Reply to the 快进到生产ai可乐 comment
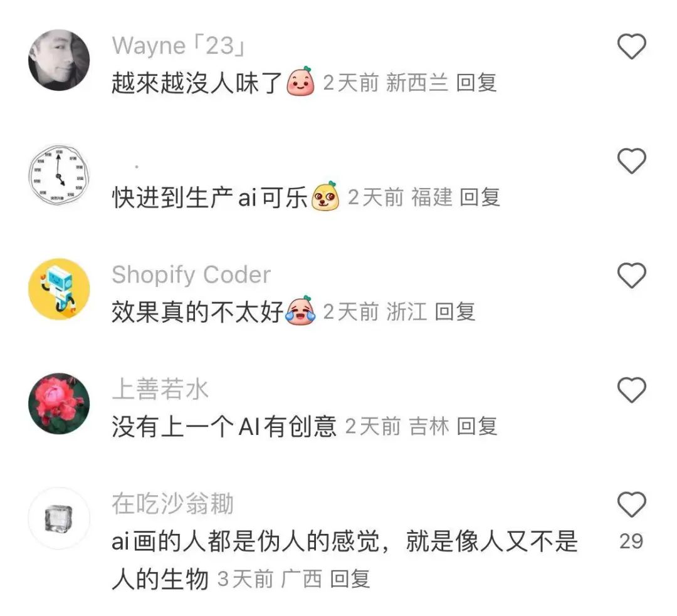This screenshot has height=616, width=677. point(480,197)
